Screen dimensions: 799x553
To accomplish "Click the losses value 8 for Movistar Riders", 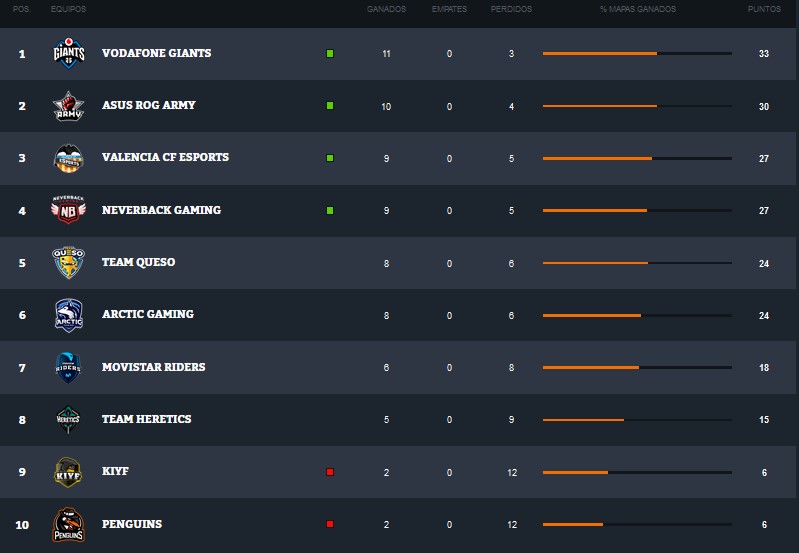I will tap(511, 367).
